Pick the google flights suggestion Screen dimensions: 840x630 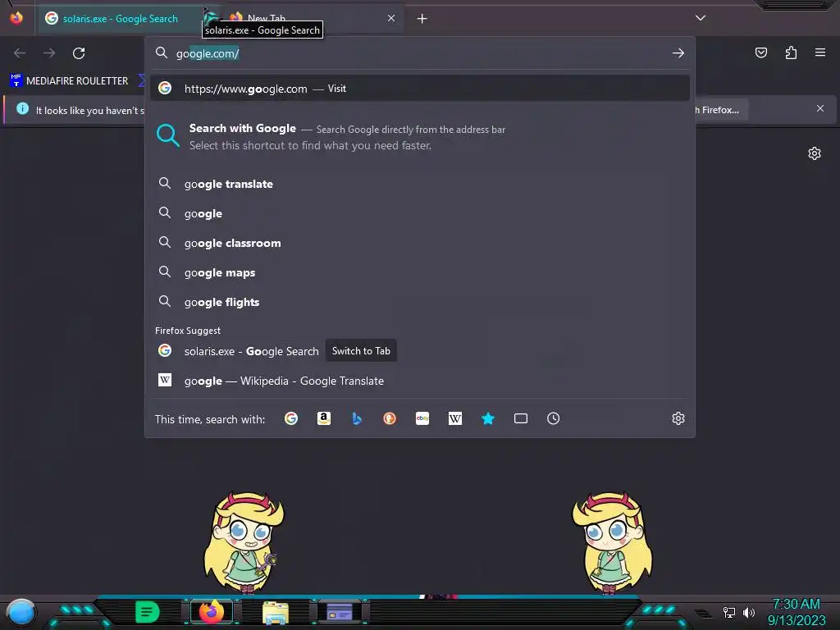tap(420, 302)
